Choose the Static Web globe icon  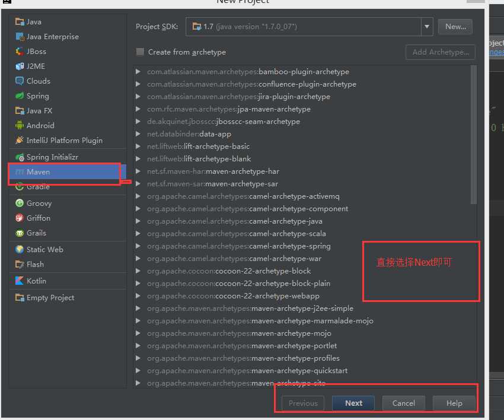tap(20, 250)
